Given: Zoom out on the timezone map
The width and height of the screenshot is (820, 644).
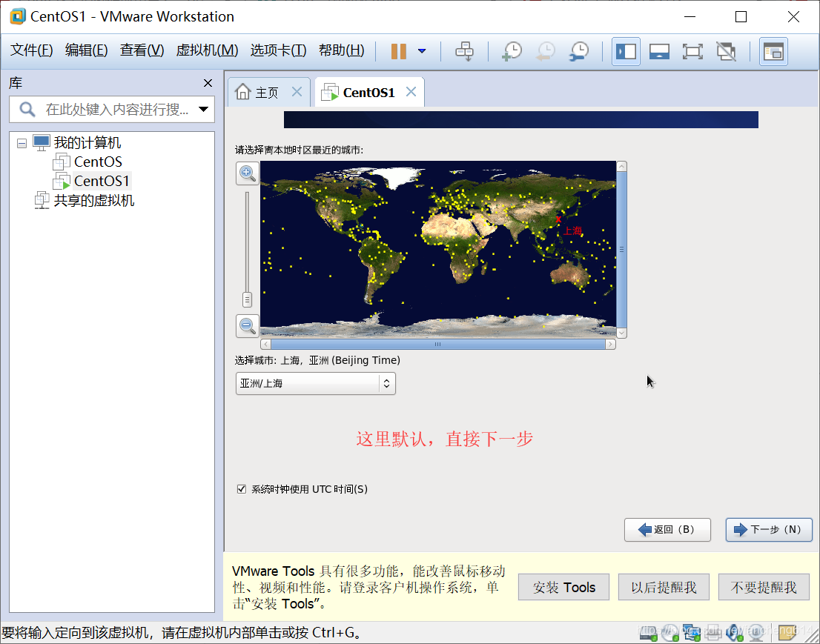Looking at the screenshot, I should click(248, 326).
